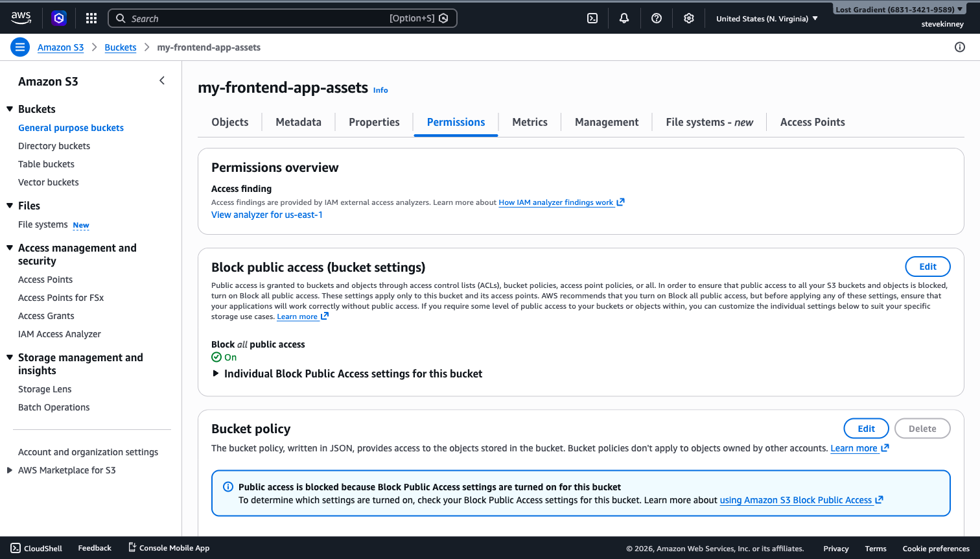Screen dimensions: 980x559
Task: Open CloudShell in the footer bar
Action: (36, 548)
